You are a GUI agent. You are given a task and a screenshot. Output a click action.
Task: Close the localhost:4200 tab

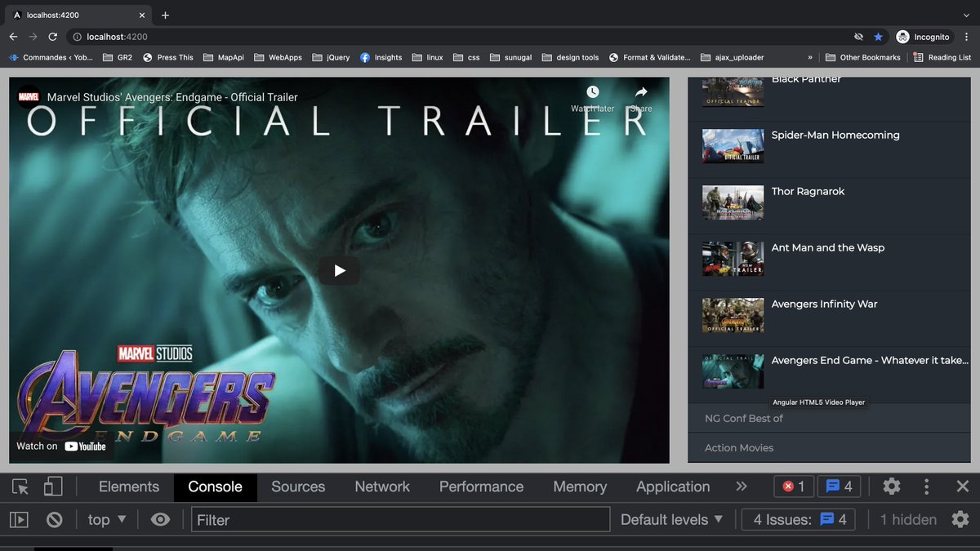coord(141,15)
